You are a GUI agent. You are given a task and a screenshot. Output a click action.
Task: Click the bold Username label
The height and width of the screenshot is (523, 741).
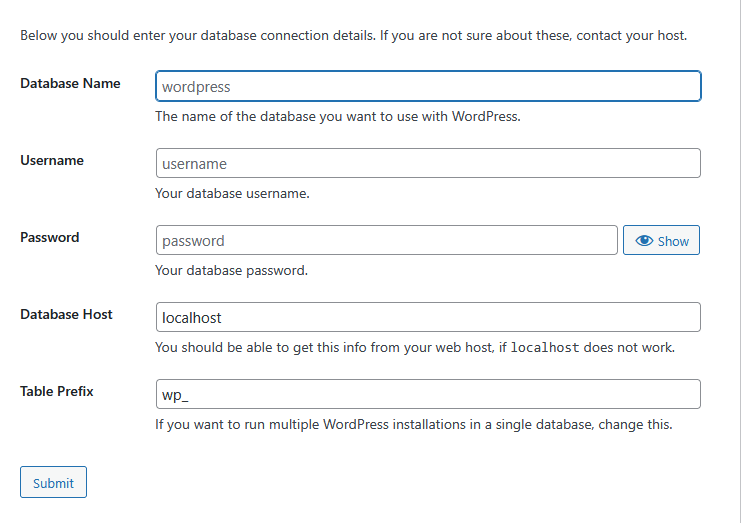pos(52,160)
